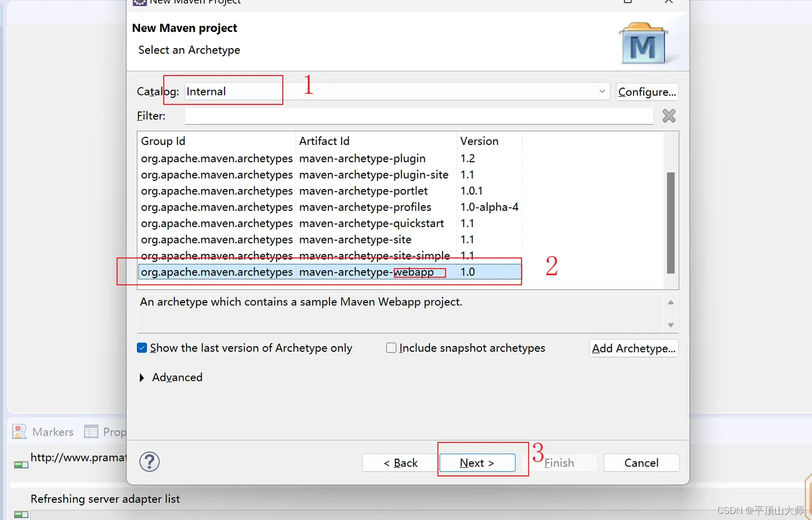Select the maven-archetype-profiles row
812x520 pixels.
click(330, 207)
